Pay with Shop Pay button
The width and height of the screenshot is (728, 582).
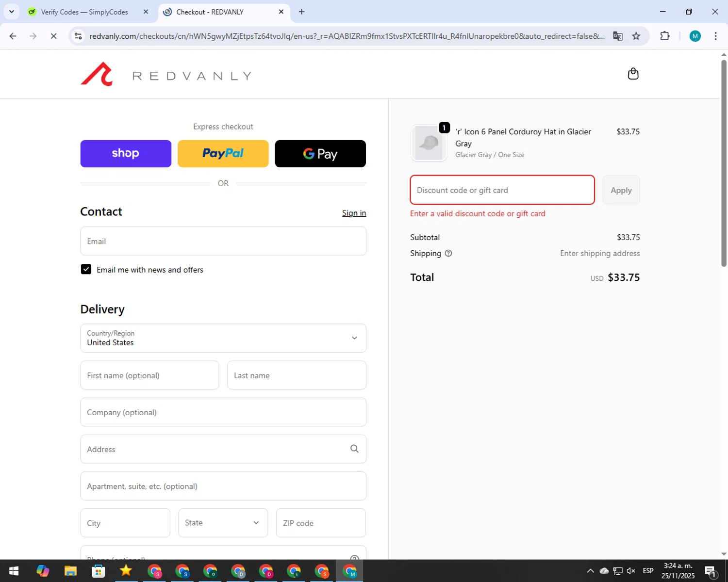point(126,154)
